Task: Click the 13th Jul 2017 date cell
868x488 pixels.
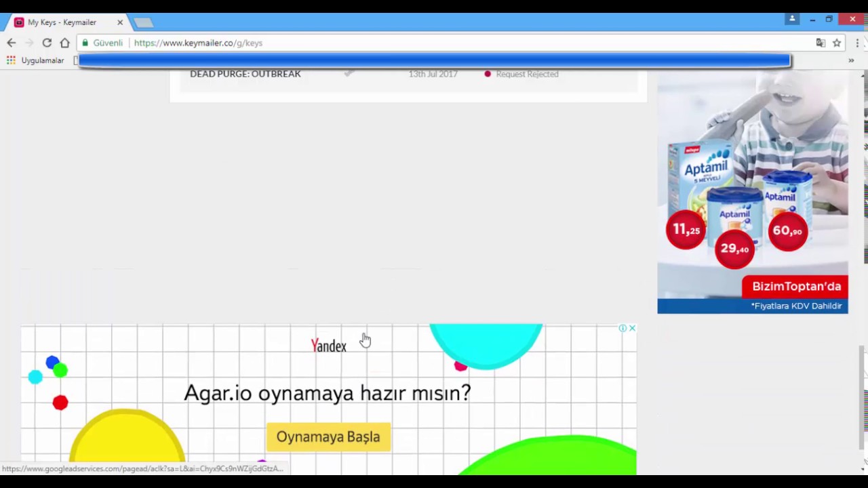Action: pos(433,74)
